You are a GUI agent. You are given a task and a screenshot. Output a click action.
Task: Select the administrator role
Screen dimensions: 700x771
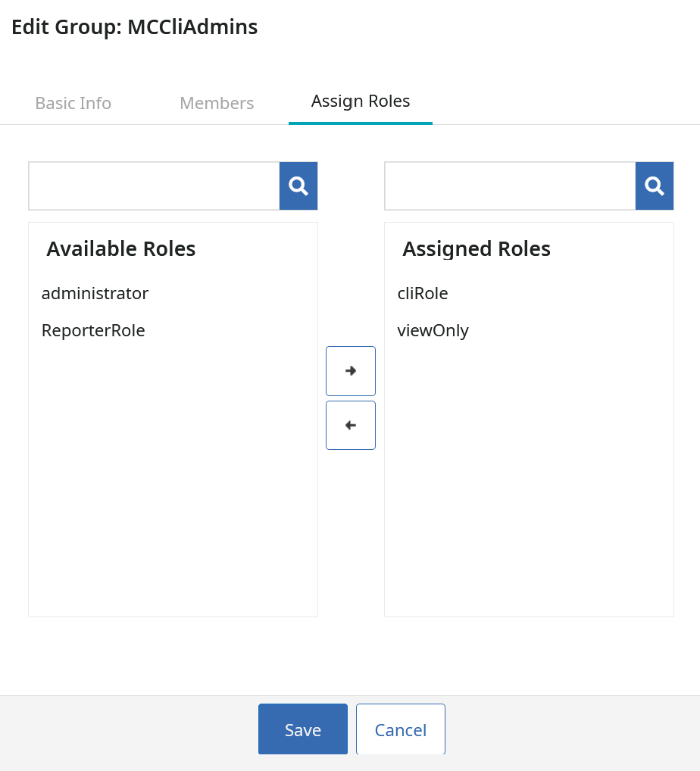[x=95, y=294]
